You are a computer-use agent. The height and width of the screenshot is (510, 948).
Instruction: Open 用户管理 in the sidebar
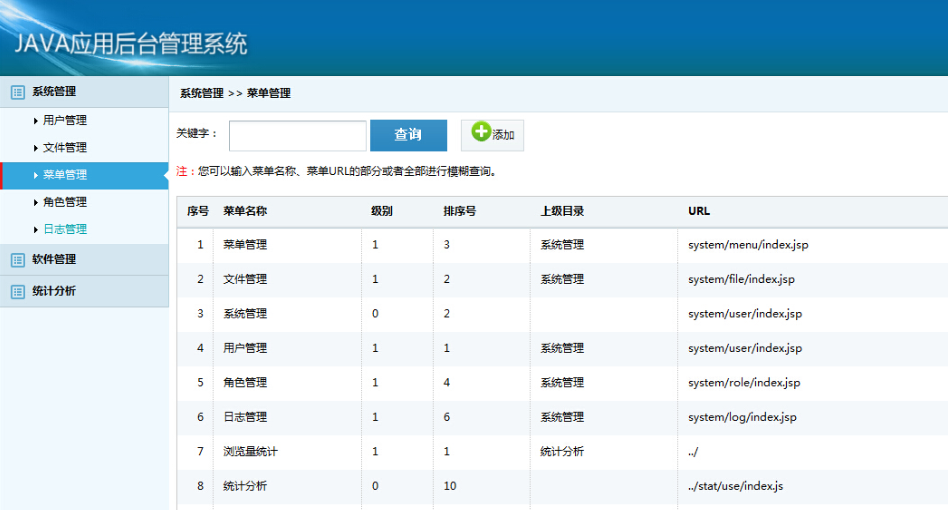[x=65, y=121]
